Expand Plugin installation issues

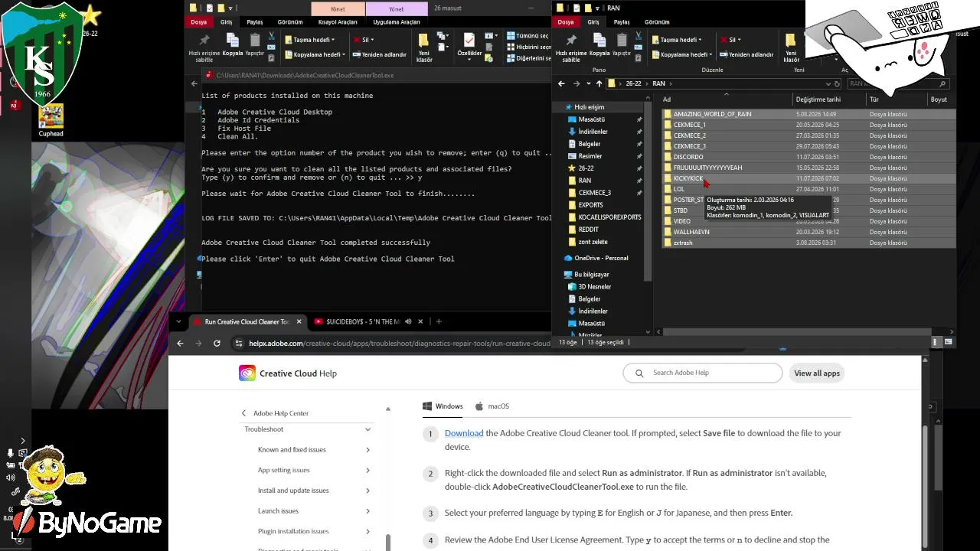click(367, 531)
